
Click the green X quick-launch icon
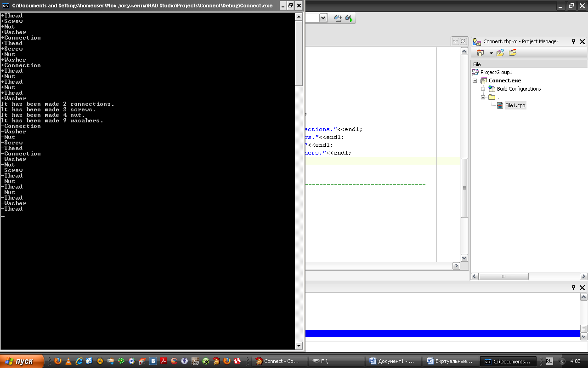pos(206,361)
